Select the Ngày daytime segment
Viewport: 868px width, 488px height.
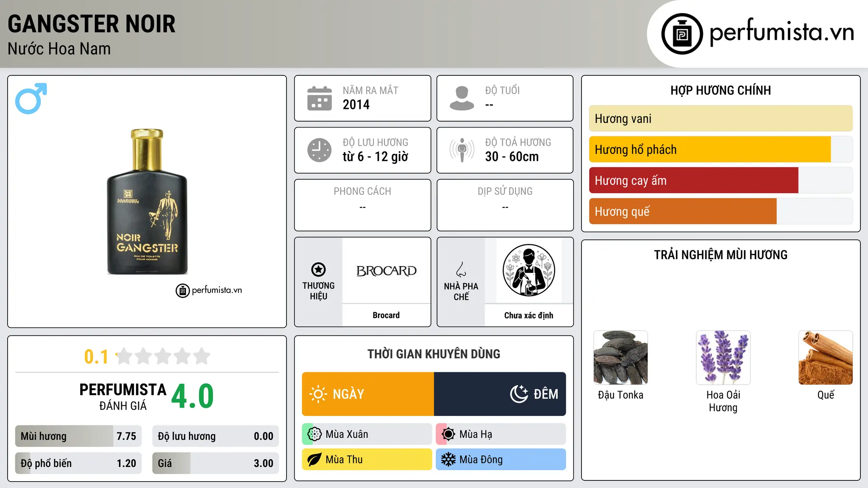[x=368, y=394]
